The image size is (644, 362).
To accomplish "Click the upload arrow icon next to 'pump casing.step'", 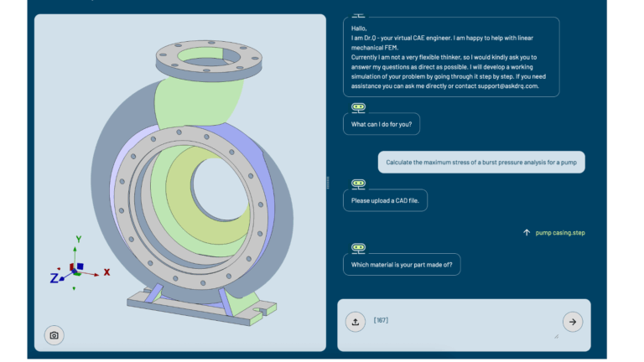I will 527,233.
